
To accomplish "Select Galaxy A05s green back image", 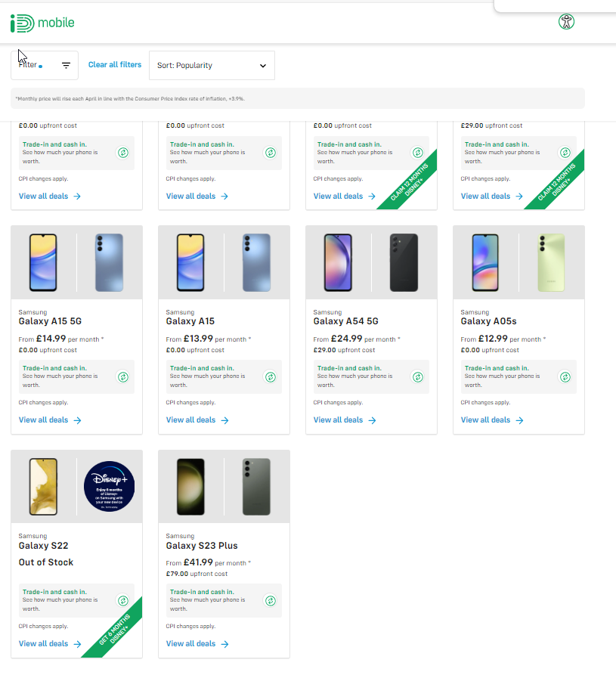I will [551, 262].
